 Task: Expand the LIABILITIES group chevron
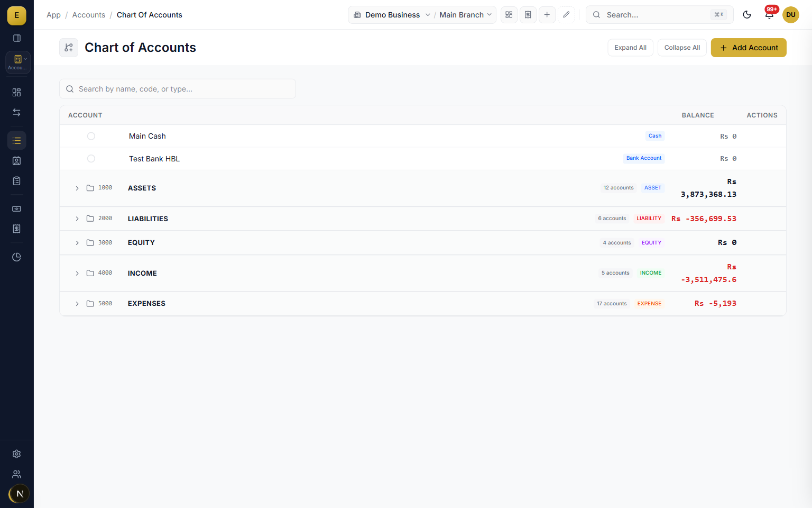[77, 219]
